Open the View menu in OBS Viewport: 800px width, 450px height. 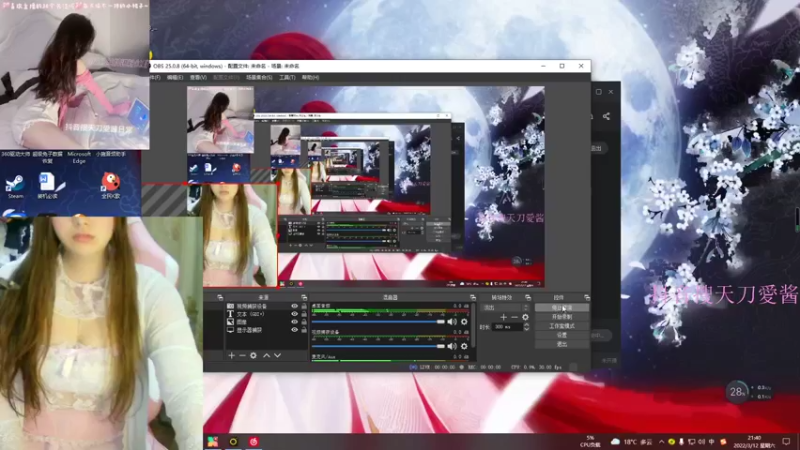(198, 78)
